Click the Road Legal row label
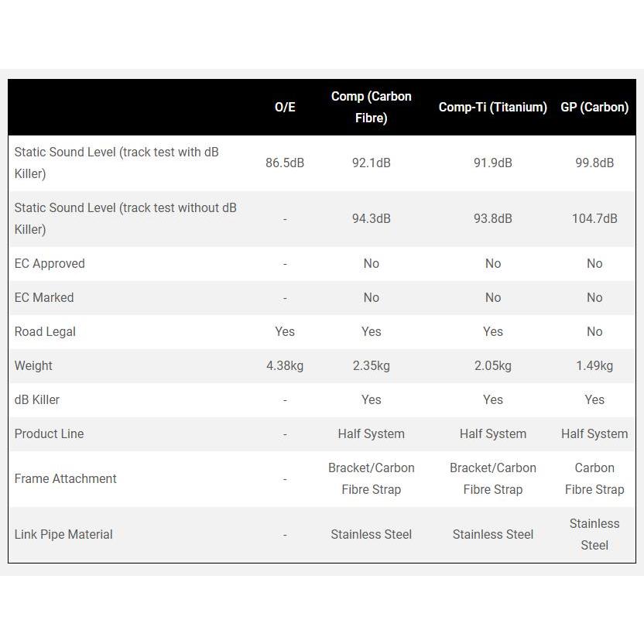The height and width of the screenshot is (644, 644). click(x=45, y=332)
